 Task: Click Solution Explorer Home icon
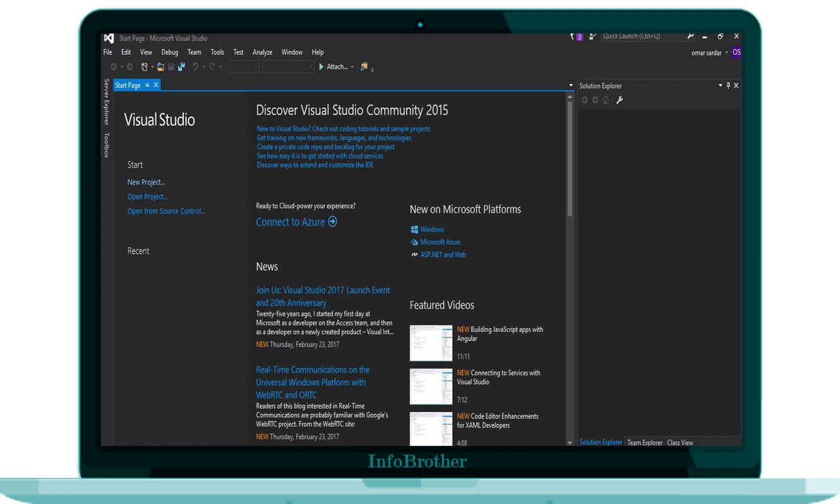tap(605, 100)
